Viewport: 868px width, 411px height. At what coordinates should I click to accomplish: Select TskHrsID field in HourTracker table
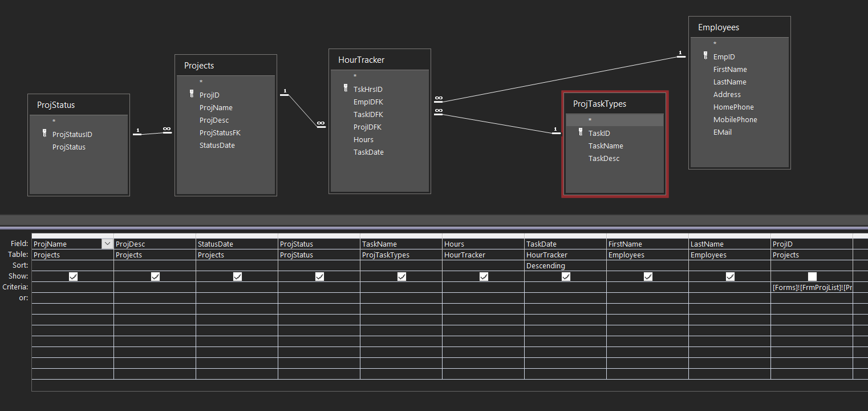(x=368, y=90)
